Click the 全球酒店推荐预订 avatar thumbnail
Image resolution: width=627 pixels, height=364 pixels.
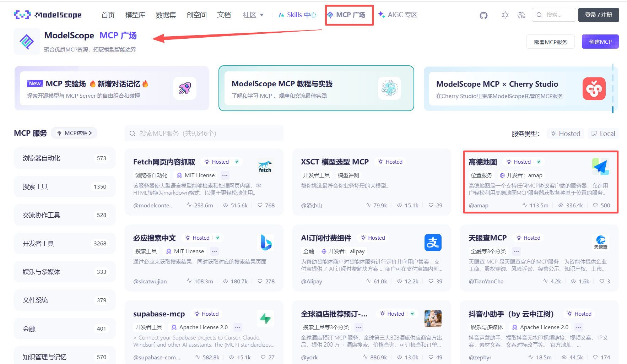(433, 319)
